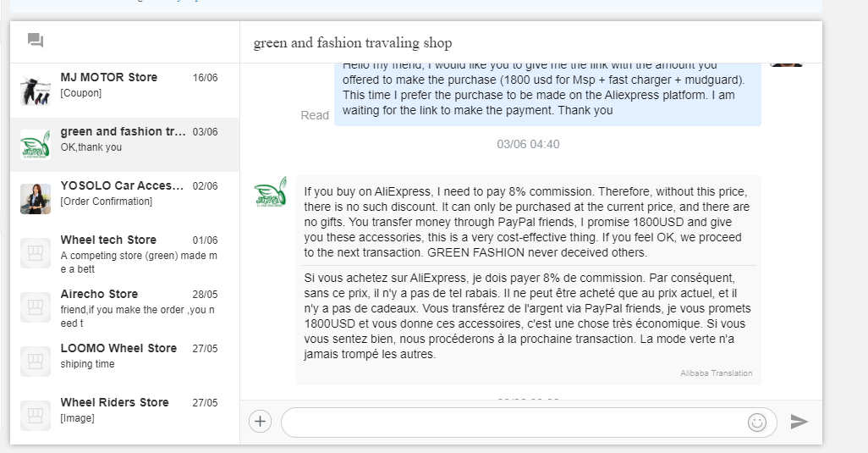Click Wheel Riders Store placeholder shop icon

pos(36,416)
